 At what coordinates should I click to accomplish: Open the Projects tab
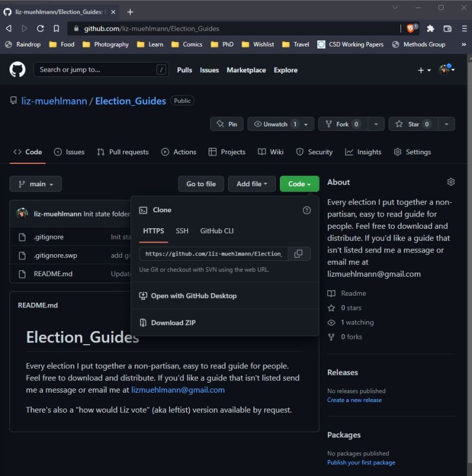click(x=227, y=152)
